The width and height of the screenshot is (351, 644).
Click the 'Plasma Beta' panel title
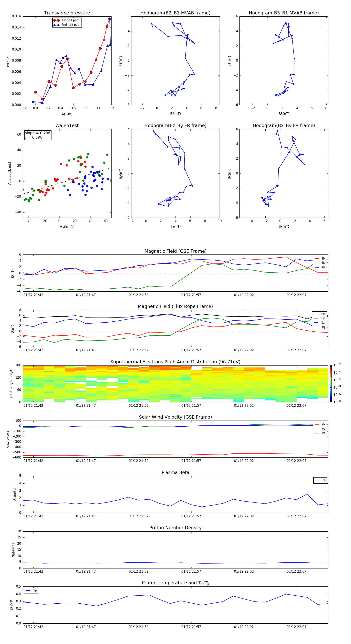tap(175, 472)
